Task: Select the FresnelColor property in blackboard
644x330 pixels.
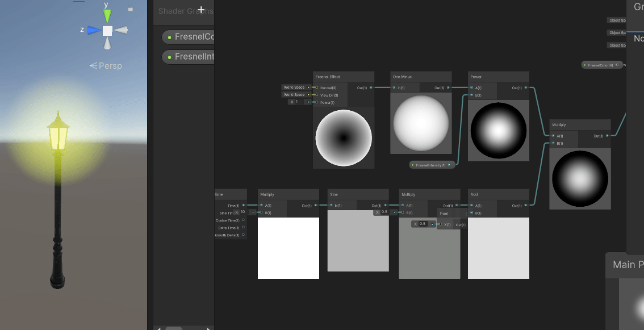Action: (188, 37)
